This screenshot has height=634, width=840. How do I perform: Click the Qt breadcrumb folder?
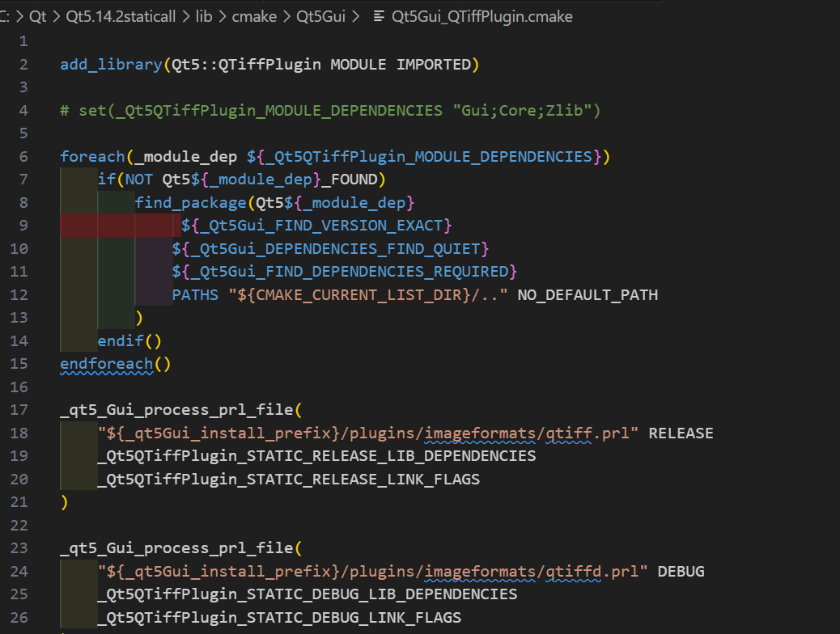37,17
